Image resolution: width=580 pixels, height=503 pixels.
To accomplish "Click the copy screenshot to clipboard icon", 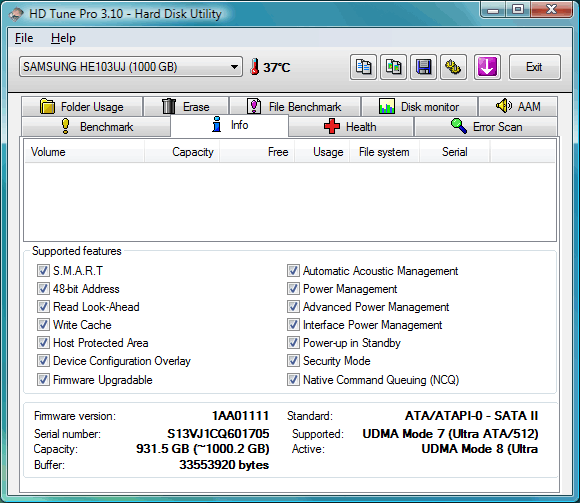I will tap(394, 67).
